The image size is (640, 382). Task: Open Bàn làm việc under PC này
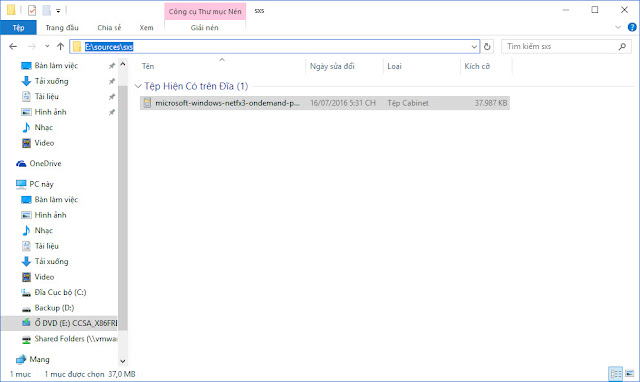(56, 200)
